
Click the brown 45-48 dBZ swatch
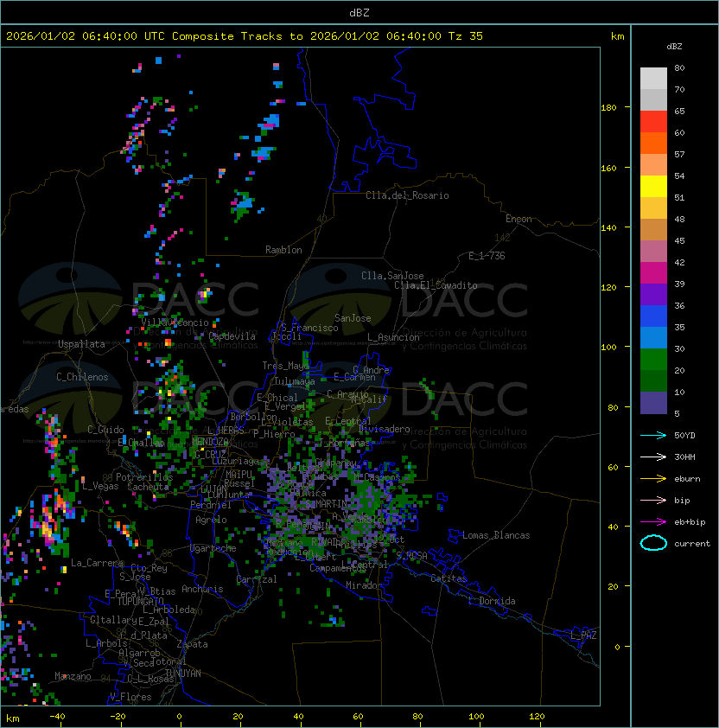(653, 230)
